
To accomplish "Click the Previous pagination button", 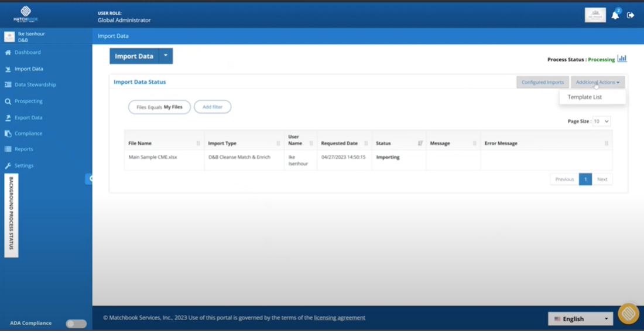I will 564,179.
